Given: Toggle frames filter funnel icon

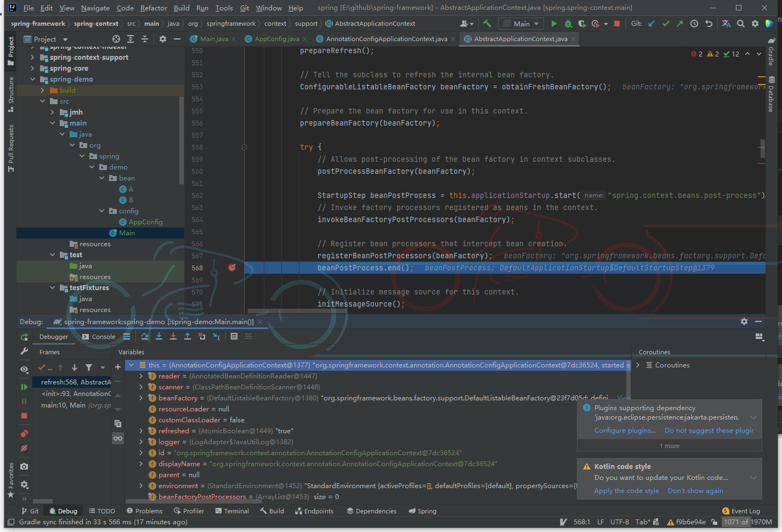Looking at the screenshot, I should [x=89, y=367].
